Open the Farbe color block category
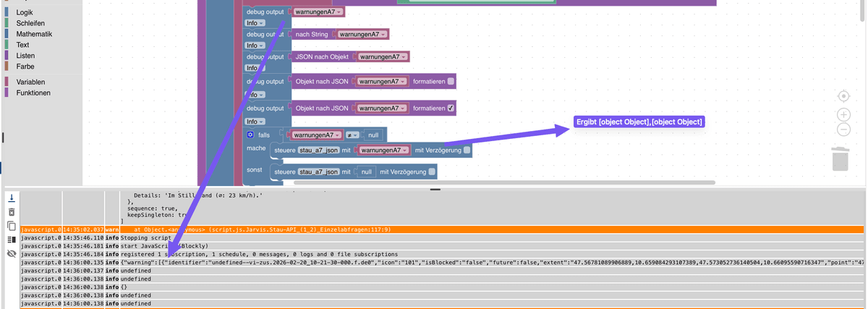Image resolution: width=868 pixels, height=309 pixels. (25, 66)
